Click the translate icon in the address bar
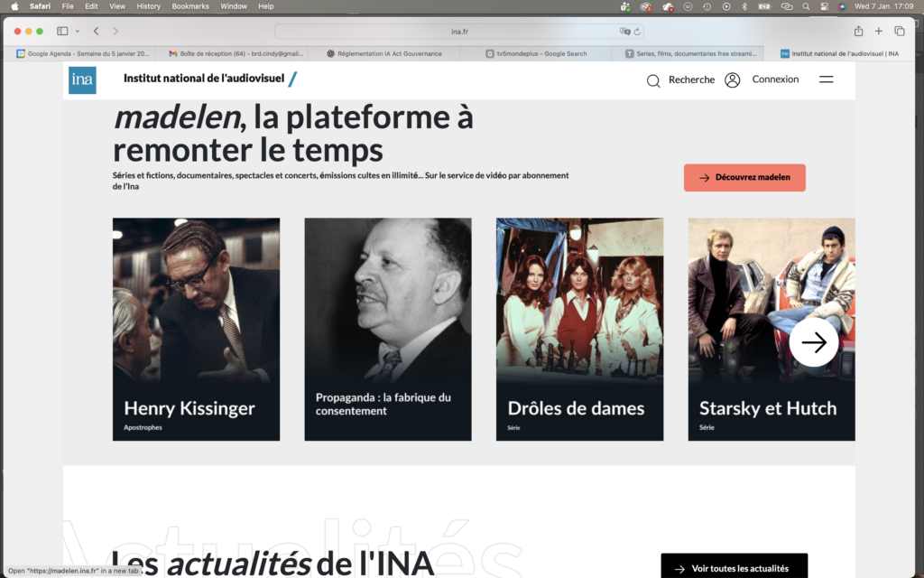The width and height of the screenshot is (924, 578). (624, 32)
